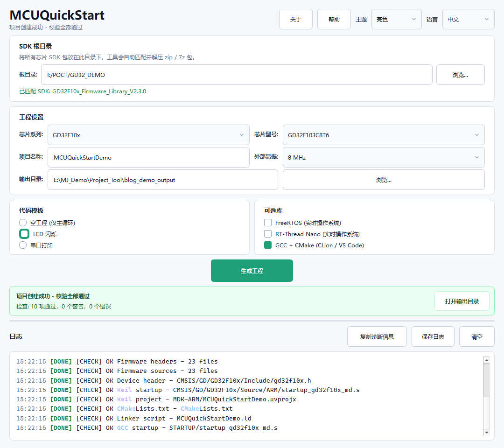Click 清空 to clear the log
The width and height of the screenshot is (504, 448).
pyautogui.click(x=476, y=336)
